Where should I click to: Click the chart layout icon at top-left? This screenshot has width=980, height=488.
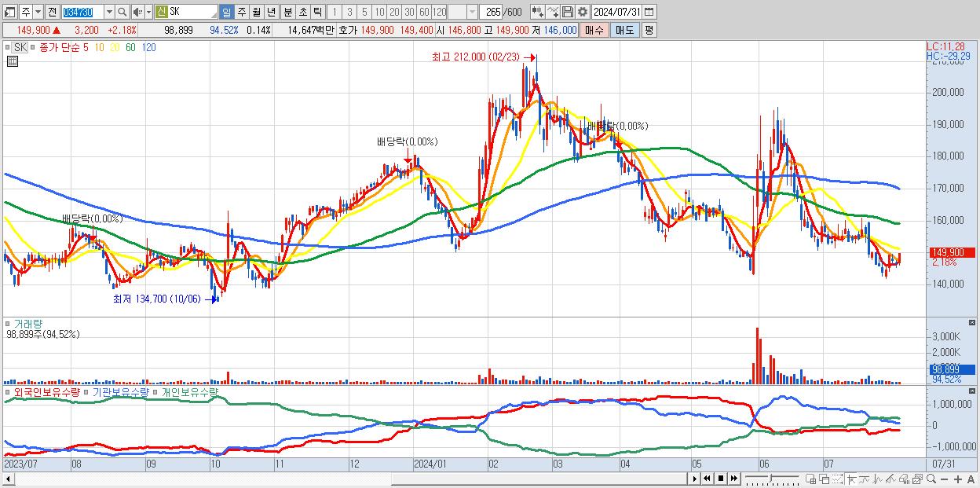point(9,12)
